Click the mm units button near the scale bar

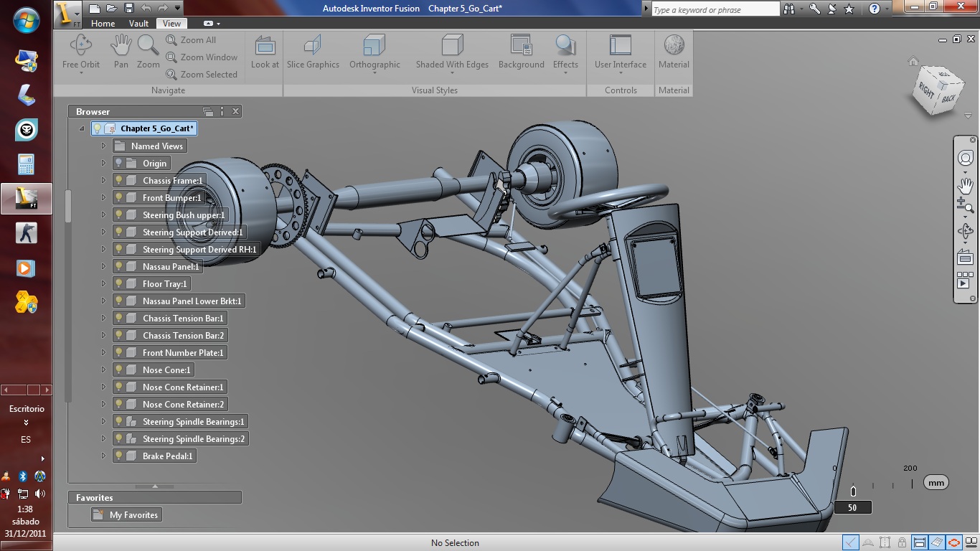tap(935, 482)
